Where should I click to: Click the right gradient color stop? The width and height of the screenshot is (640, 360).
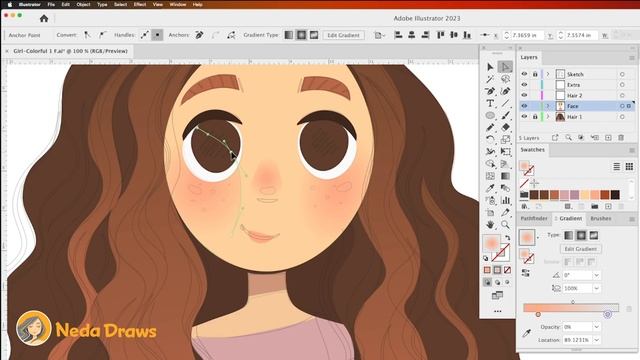pos(607,314)
